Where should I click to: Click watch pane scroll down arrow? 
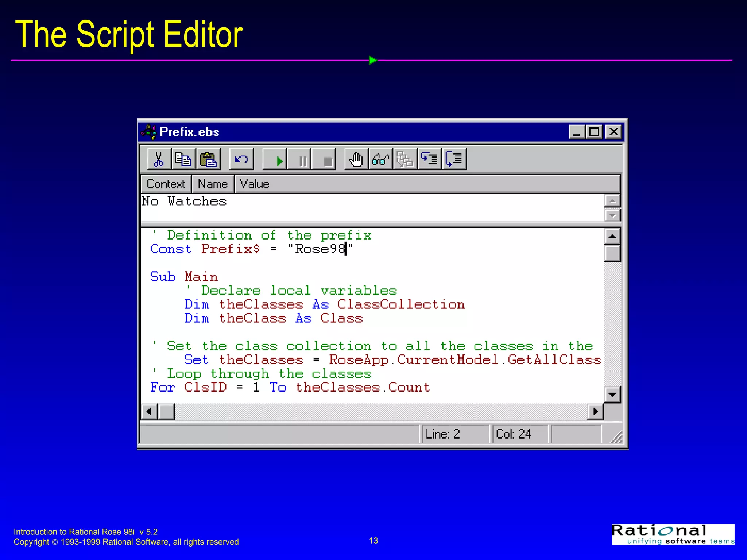612,215
